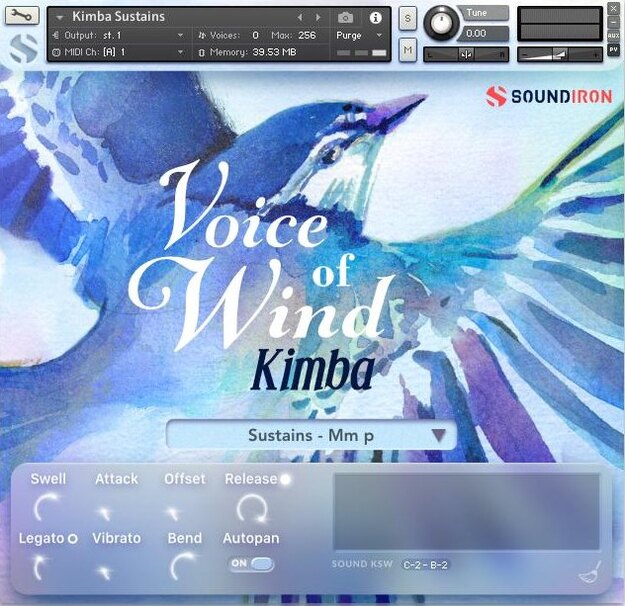Open the Sustains - Mm p articulation dropdown

pyautogui.click(x=311, y=435)
